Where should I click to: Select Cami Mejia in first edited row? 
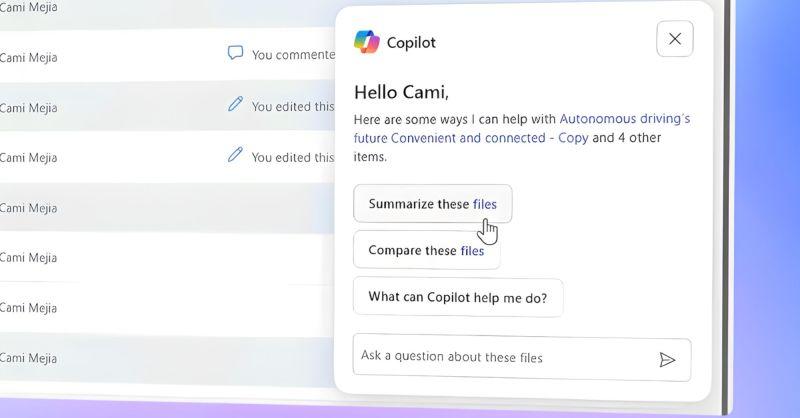point(28,106)
